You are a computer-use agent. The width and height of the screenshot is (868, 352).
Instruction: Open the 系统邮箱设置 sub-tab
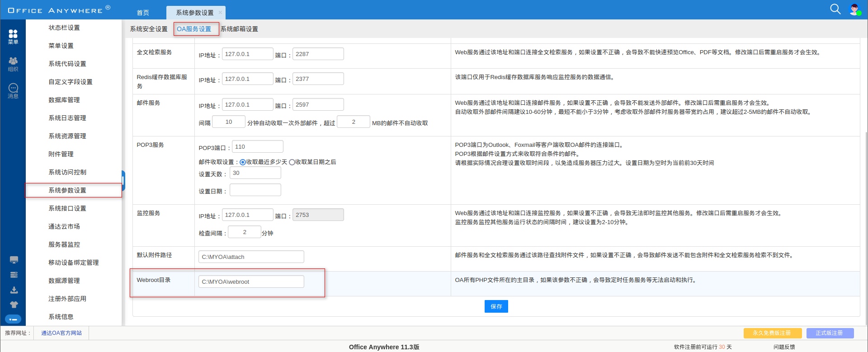tap(239, 29)
